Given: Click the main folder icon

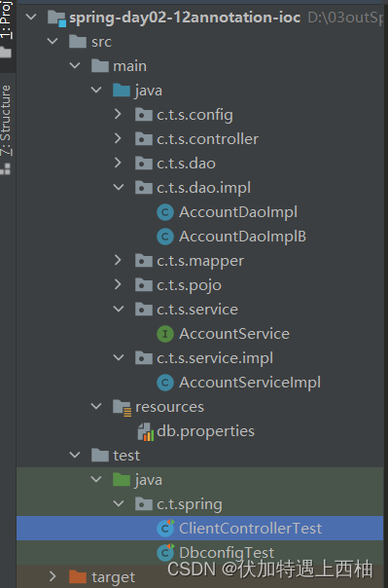Looking at the screenshot, I should (100, 65).
